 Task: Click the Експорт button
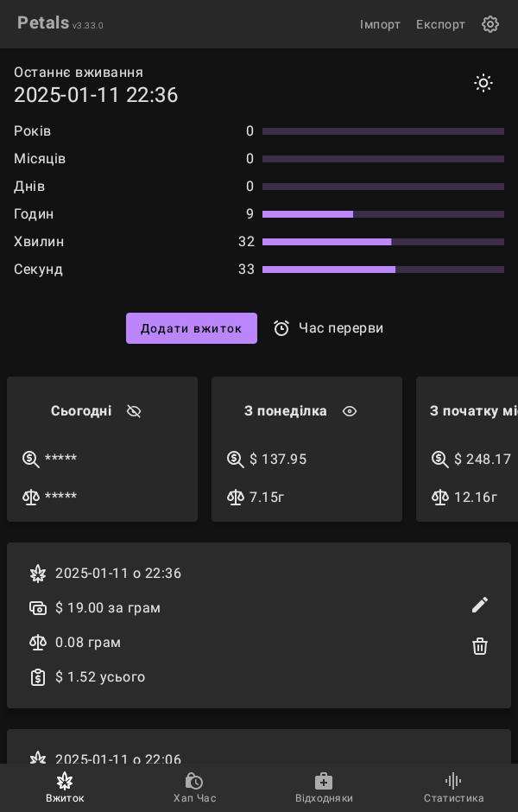[x=440, y=24]
